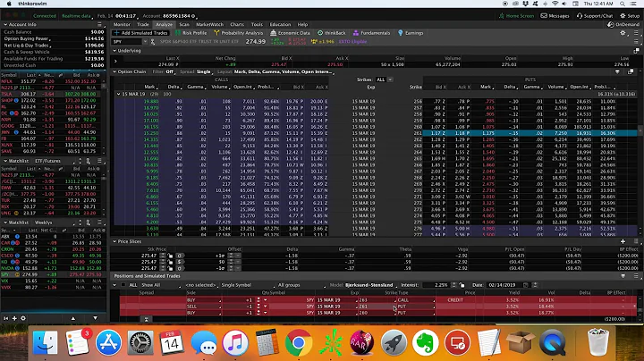Open the Economic Data tab
The image size is (644, 361).
290,33
